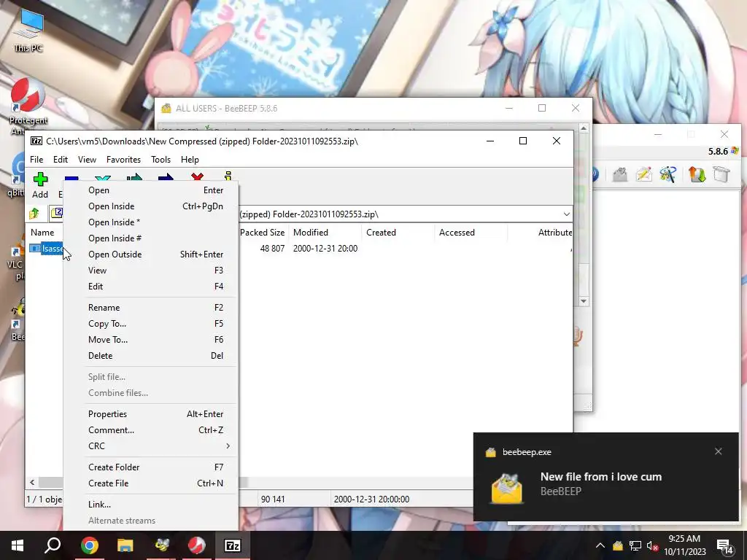Choose Copy To... from context menu
747x560 pixels.
(150, 324)
